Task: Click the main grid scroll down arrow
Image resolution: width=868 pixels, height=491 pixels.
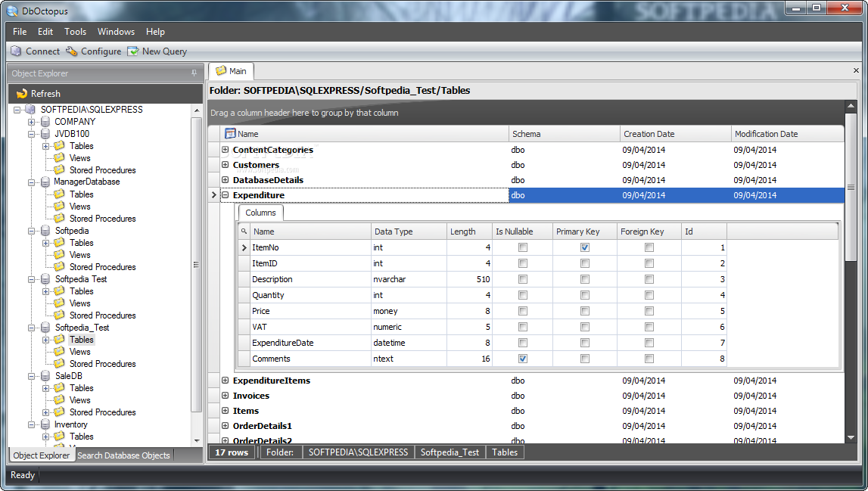Action: (851, 437)
